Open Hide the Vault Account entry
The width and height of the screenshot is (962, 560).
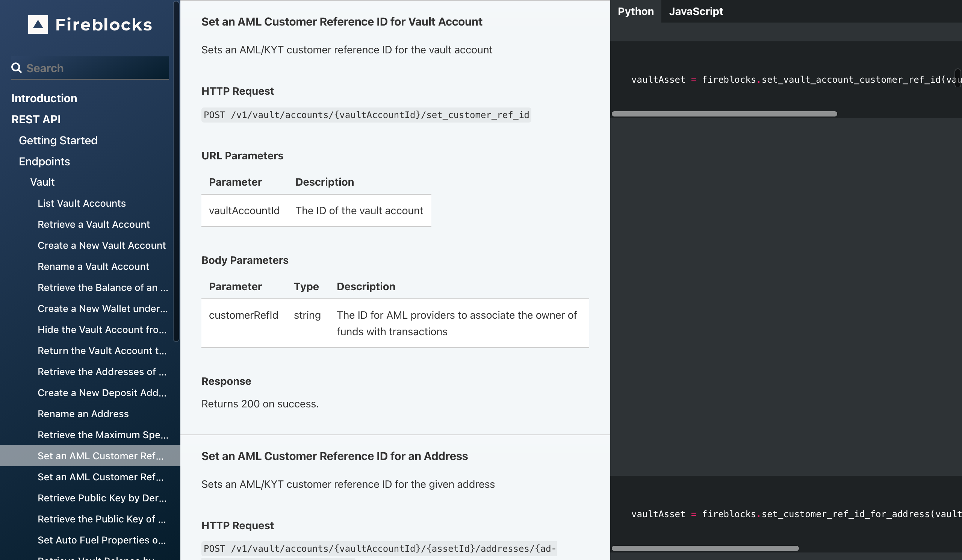tap(102, 330)
